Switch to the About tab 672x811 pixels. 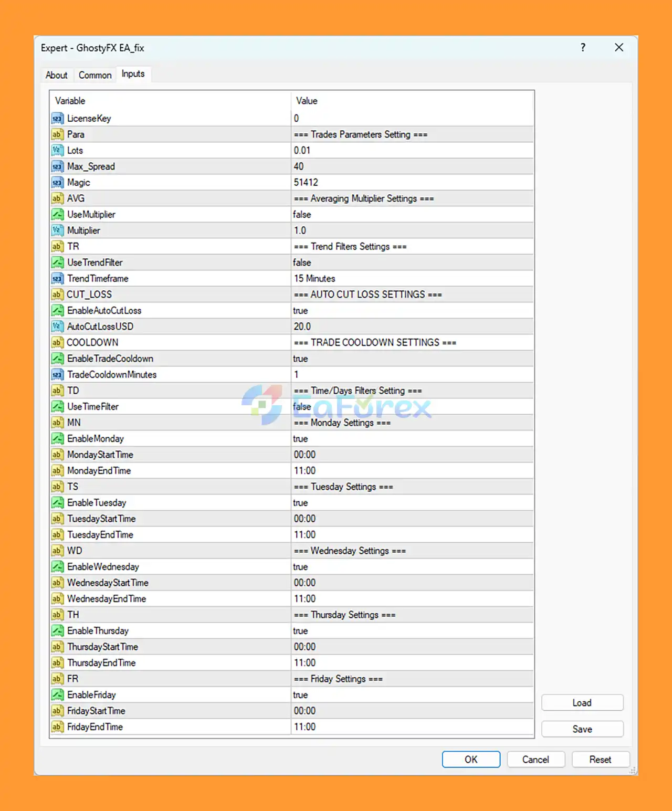[56, 75]
